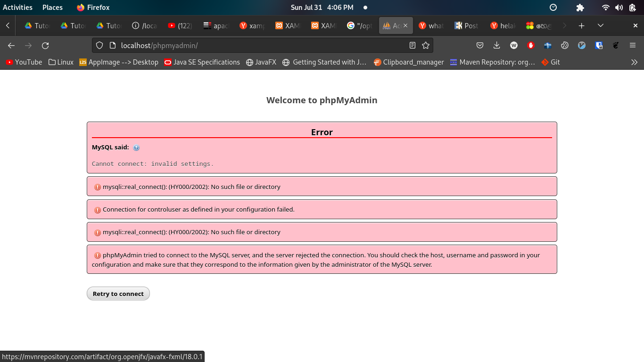Close the Firefox window with X

pyautogui.click(x=636, y=25)
